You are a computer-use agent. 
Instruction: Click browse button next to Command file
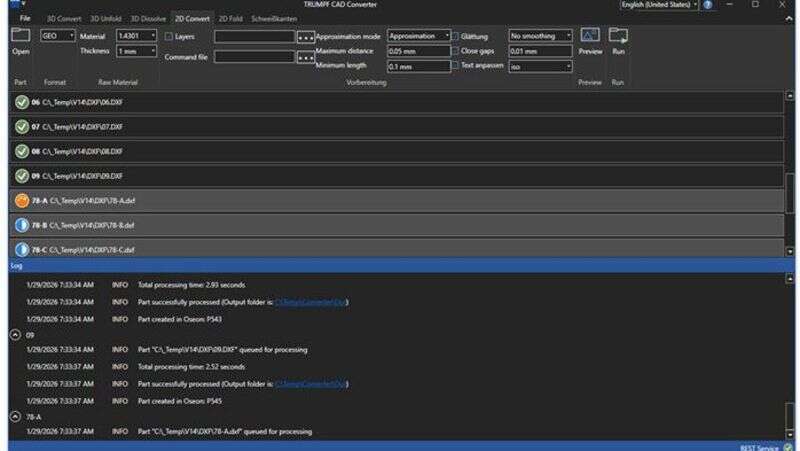pyautogui.click(x=306, y=58)
